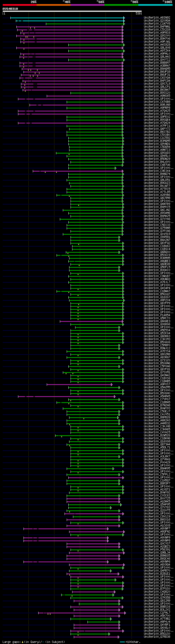Select the UniRef100_A9PHL0 label
The width and height of the screenshot is (175, 644).
point(157,54)
